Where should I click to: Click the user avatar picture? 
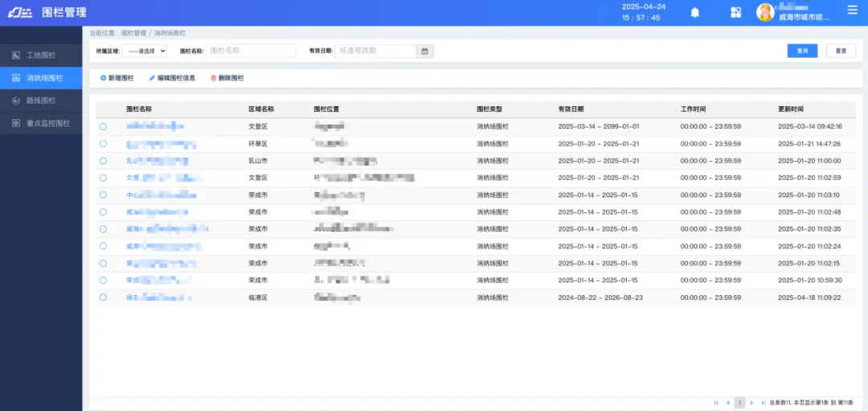(765, 12)
